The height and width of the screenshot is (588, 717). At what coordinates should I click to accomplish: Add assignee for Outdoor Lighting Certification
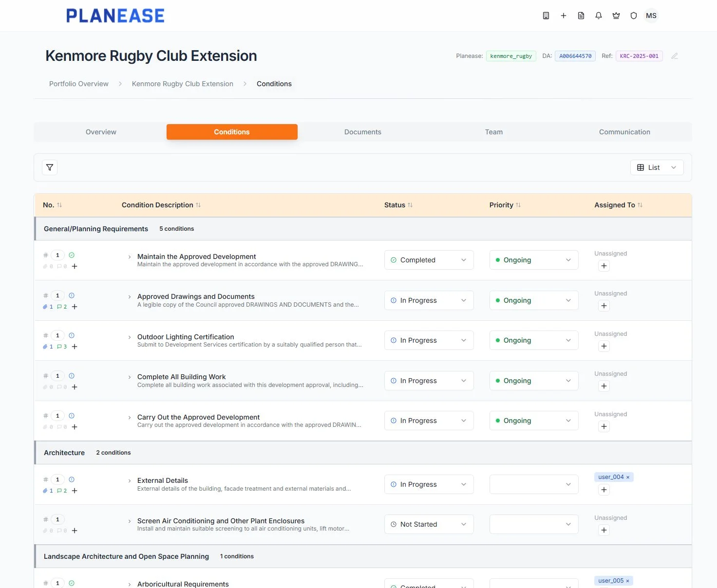604,346
